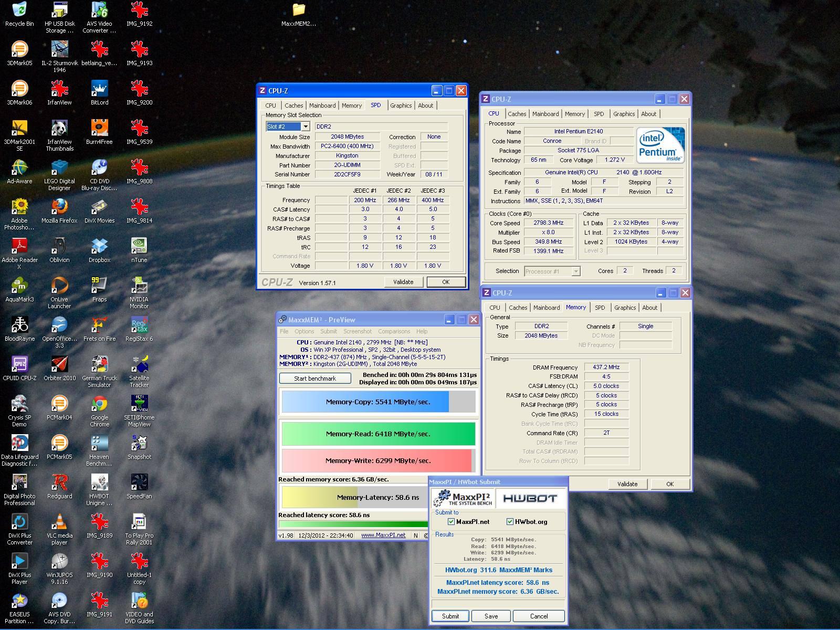Open the MaxxMEM Comparisons menu

pos(394,331)
